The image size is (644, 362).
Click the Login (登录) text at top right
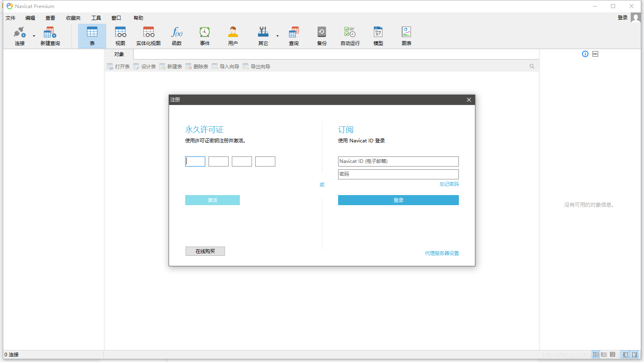(x=623, y=18)
